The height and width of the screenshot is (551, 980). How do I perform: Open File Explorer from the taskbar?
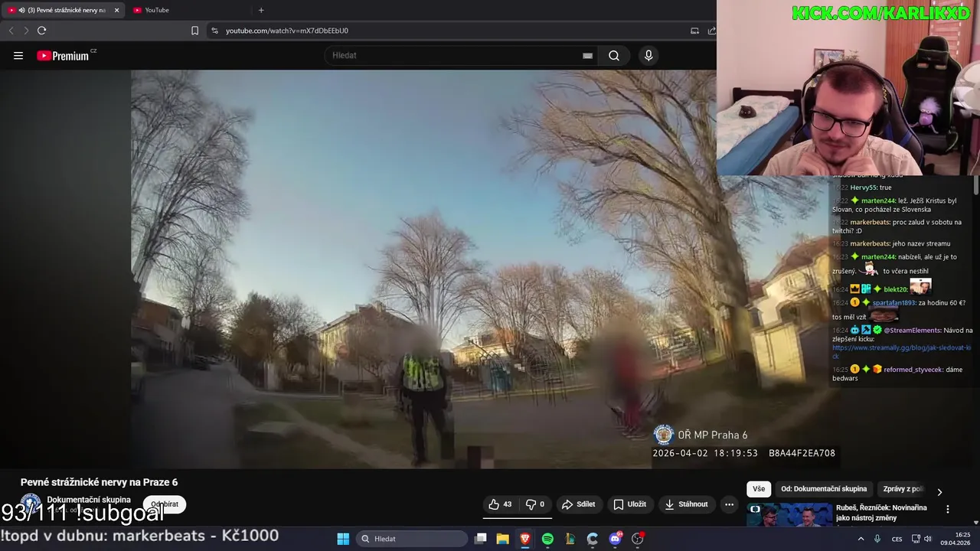pos(502,539)
